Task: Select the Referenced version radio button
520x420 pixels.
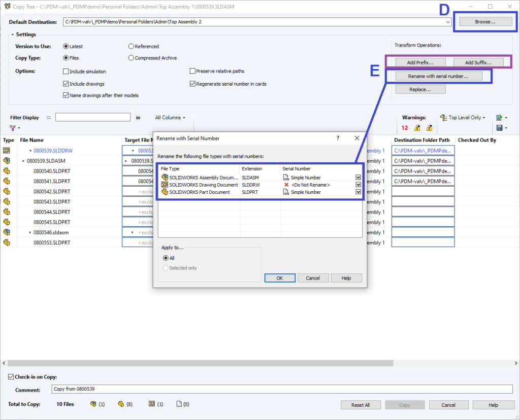Action: pos(132,46)
